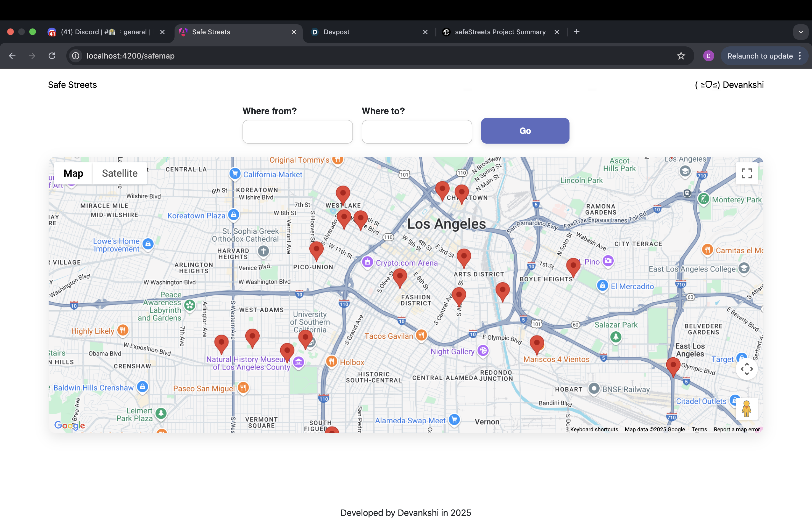This screenshot has width=812, height=528.
Task: Open Report a map error link
Action: (736, 429)
